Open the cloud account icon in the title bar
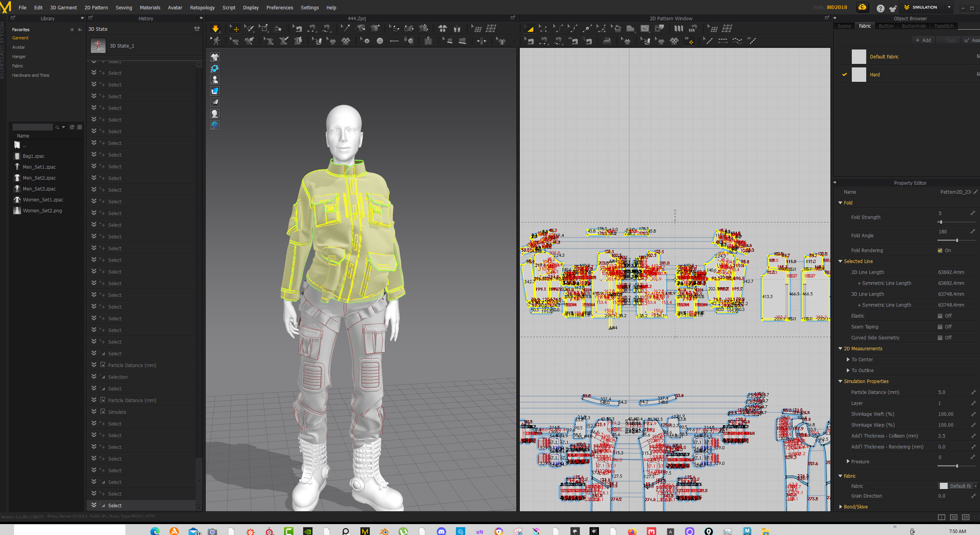980x535 pixels. pyautogui.click(x=862, y=7)
